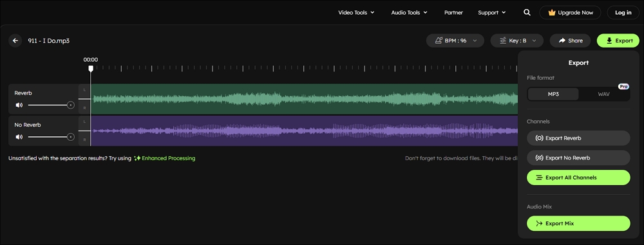The image size is (644, 245).
Task: Click the tuning icon beside Key
Action: click(x=502, y=41)
